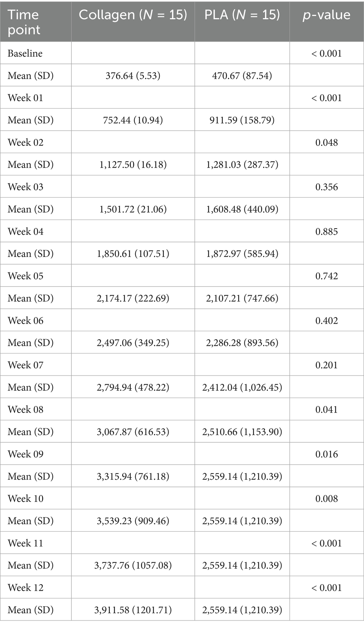The width and height of the screenshot is (364, 627).
Task: Click the PLA (N = 15) header
Action: pos(242,15)
